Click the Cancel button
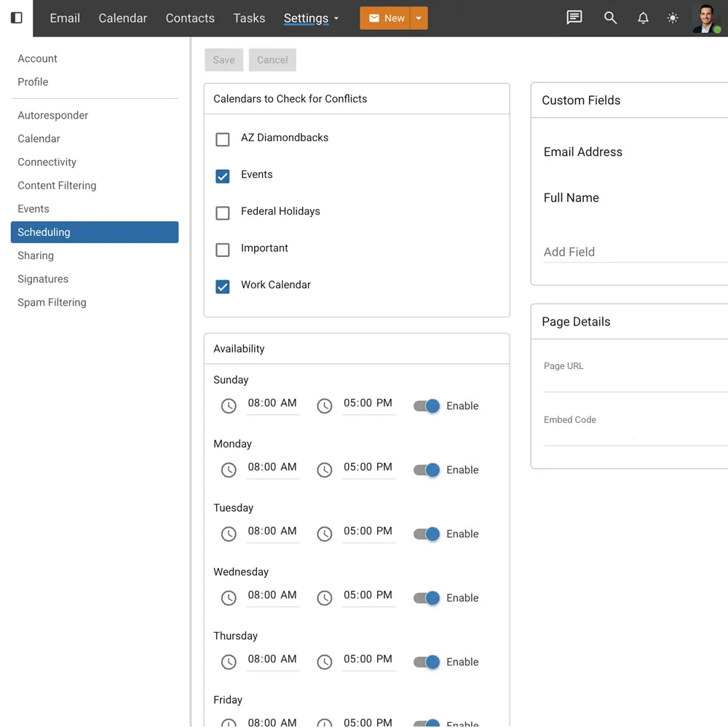 (x=272, y=60)
